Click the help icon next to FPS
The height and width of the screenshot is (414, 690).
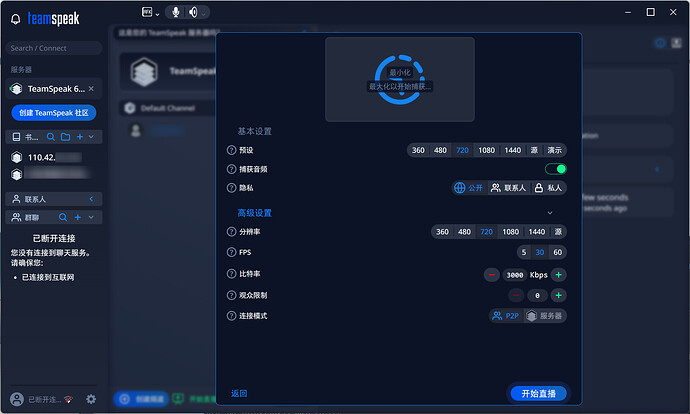231,252
